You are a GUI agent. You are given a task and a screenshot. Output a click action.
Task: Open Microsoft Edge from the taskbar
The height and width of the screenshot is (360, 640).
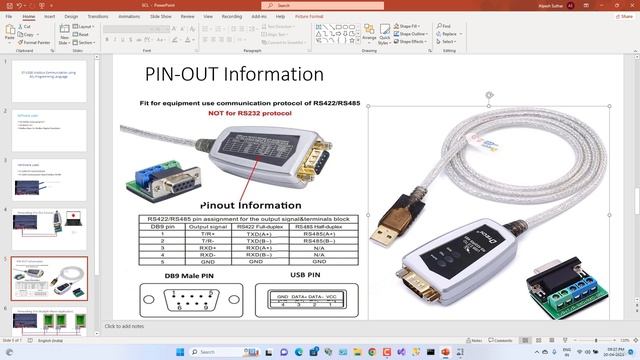pos(299,352)
